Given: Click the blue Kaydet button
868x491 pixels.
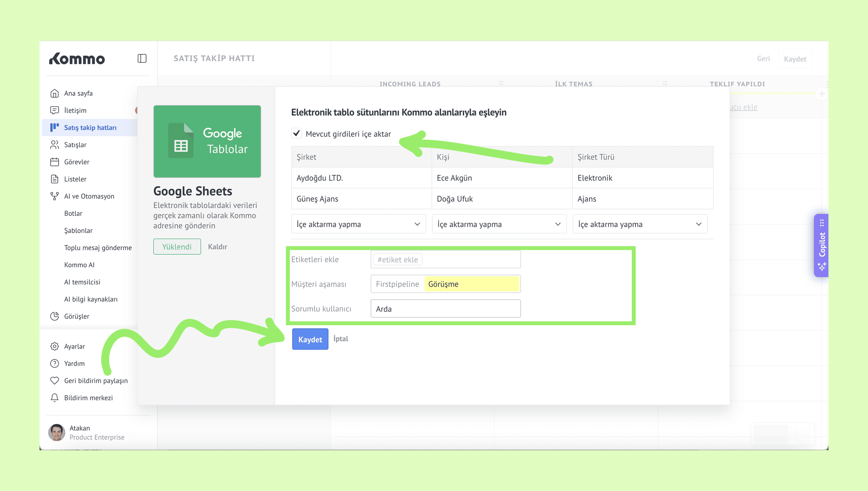Looking at the screenshot, I should (x=310, y=339).
